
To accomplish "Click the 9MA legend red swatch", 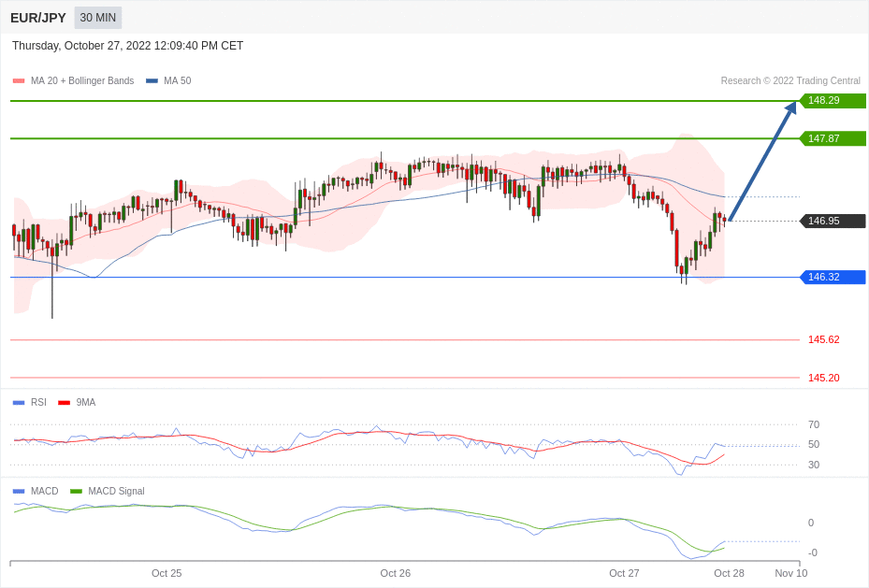I will [65, 403].
